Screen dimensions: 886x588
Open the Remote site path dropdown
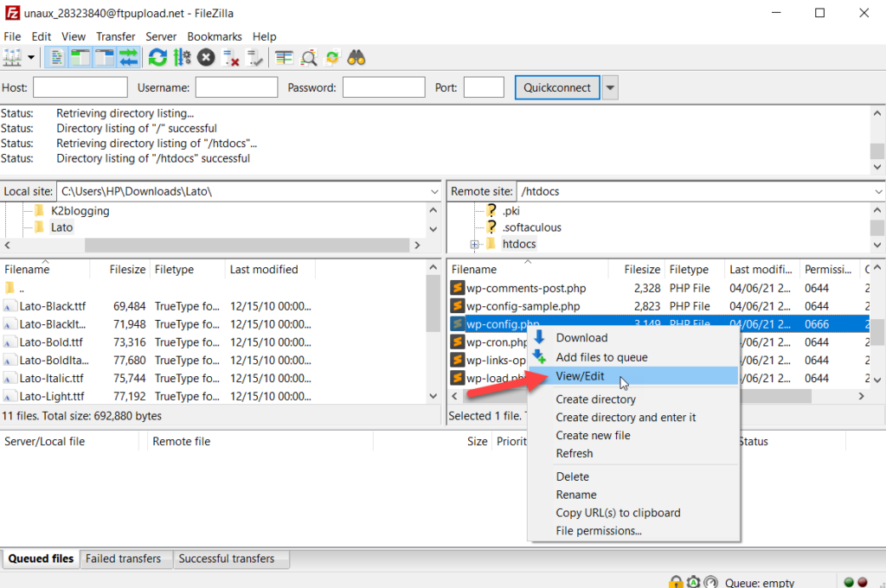(879, 191)
